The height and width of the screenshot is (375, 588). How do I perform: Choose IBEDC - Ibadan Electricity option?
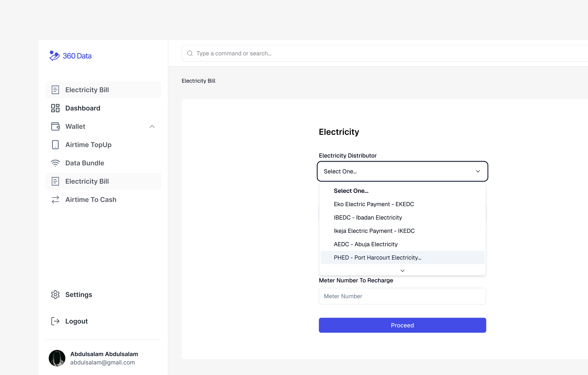(x=368, y=217)
